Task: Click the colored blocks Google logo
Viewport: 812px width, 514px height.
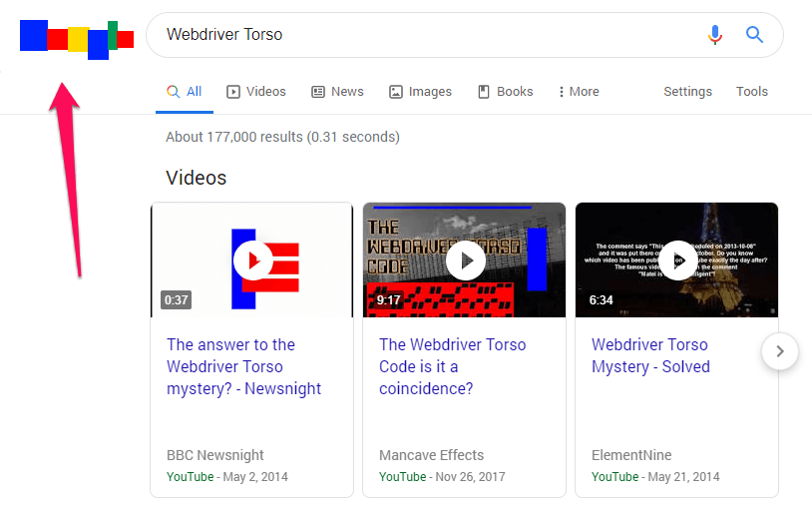Action: click(77, 40)
